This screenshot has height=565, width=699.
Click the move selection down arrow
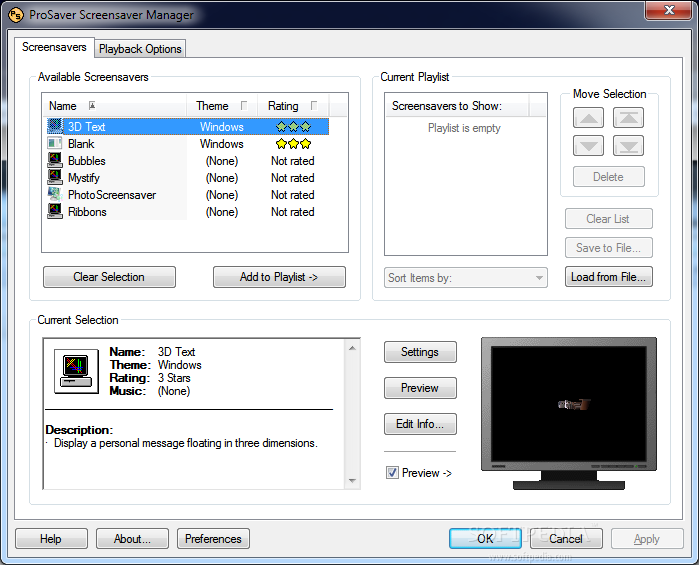pos(588,146)
